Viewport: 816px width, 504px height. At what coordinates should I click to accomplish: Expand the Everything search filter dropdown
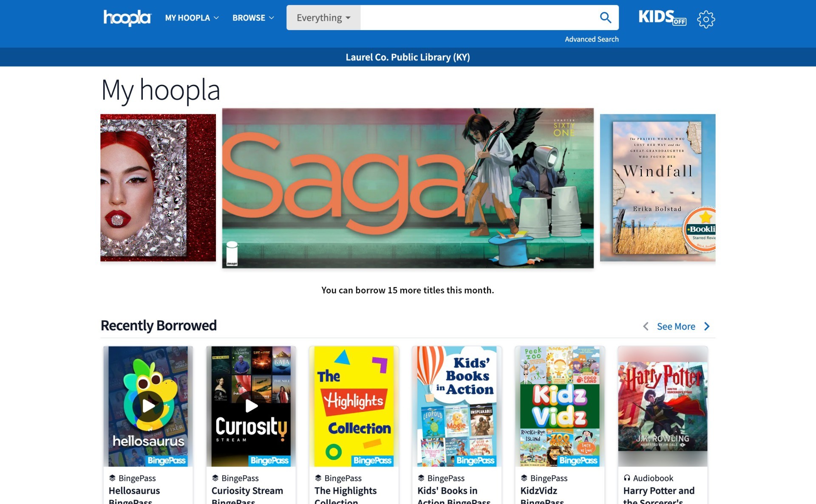coord(323,17)
